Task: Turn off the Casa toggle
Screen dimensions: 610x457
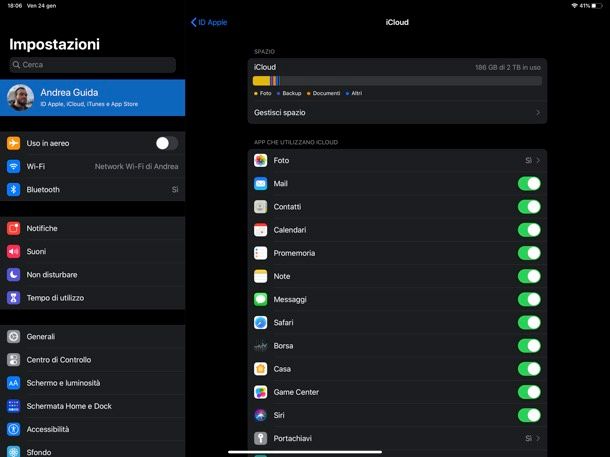Action: [529, 369]
